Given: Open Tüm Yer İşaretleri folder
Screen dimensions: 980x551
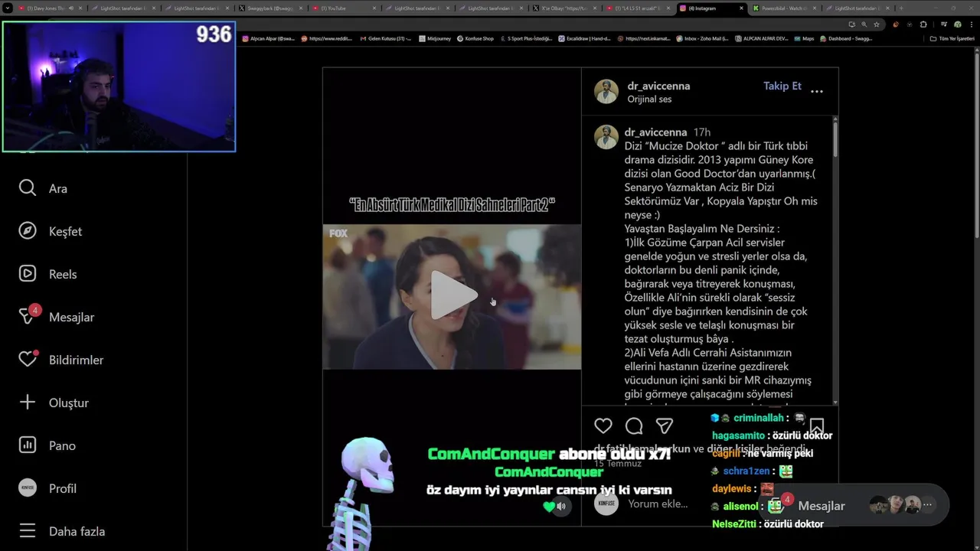Looking at the screenshot, I should click(x=954, y=38).
